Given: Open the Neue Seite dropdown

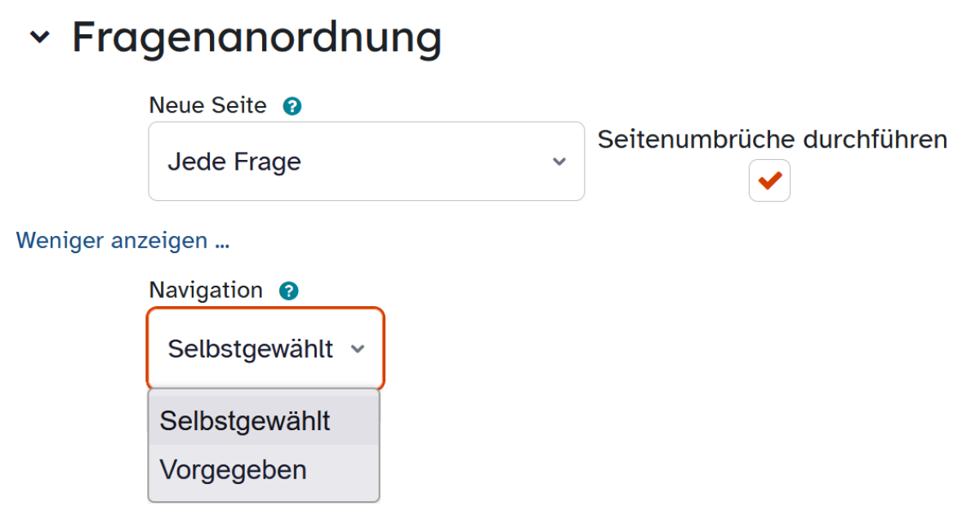Looking at the screenshot, I should [x=366, y=162].
